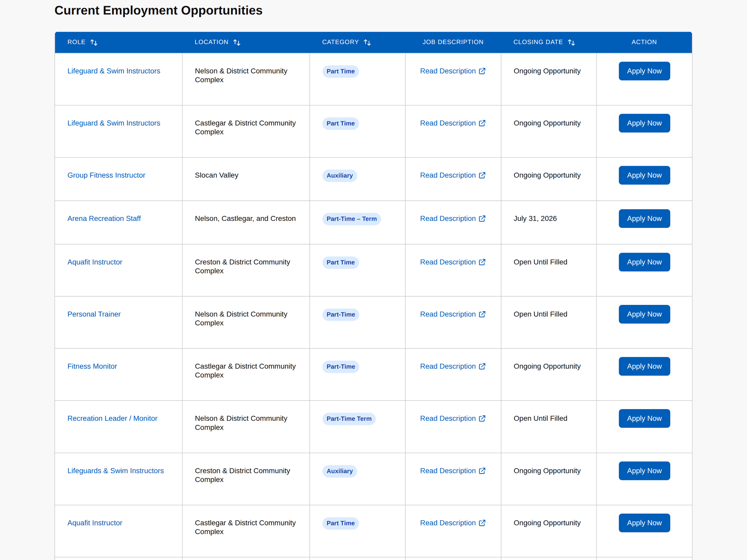This screenshot has width=747, height=560.
Task: Open Creston Aquafit Instructor role link
Action: pyautogui.click(x=95, y=262)
